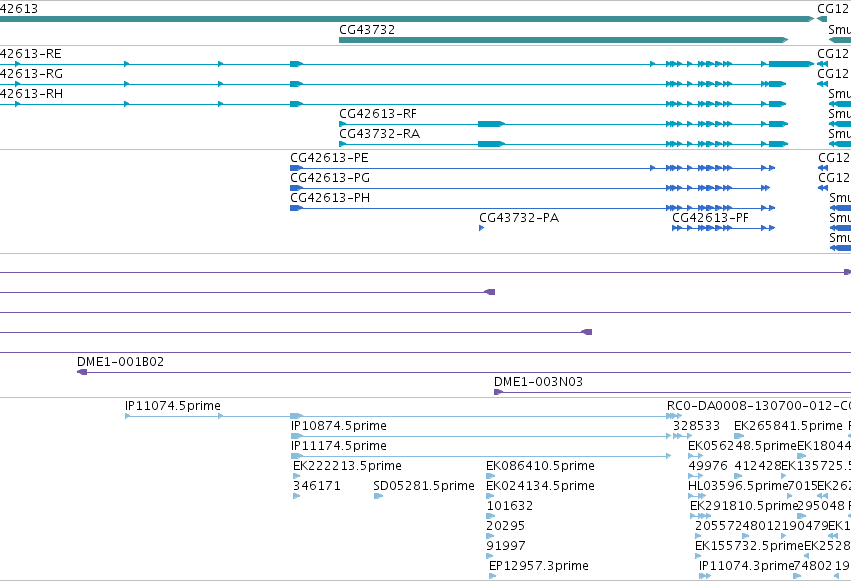Click the wide exon block on CG43732-RA transcript
Viewport: 851px width, 581px height.
coord(491,144)
